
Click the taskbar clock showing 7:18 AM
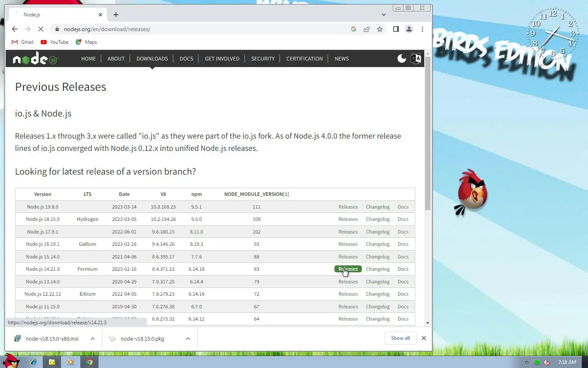[x=567, y=362]
